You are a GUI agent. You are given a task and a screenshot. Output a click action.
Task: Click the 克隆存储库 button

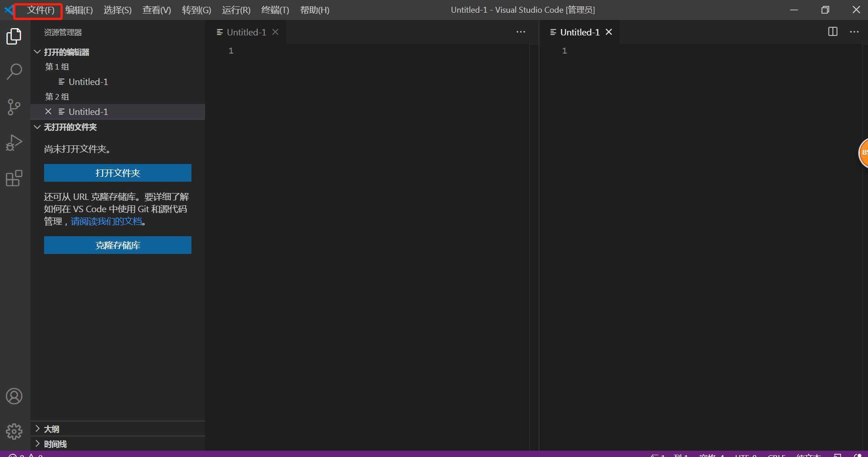[x=118, y=245]
